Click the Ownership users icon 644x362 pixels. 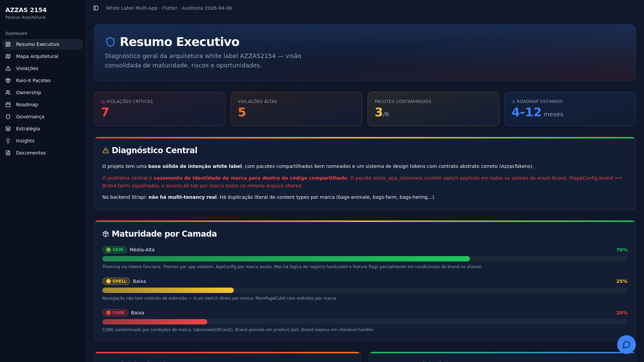click(8, 93)
